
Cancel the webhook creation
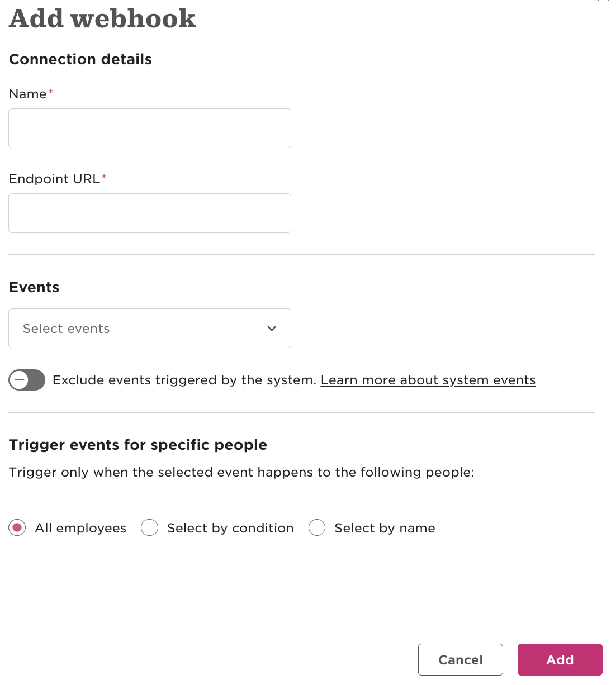[460, 659]
